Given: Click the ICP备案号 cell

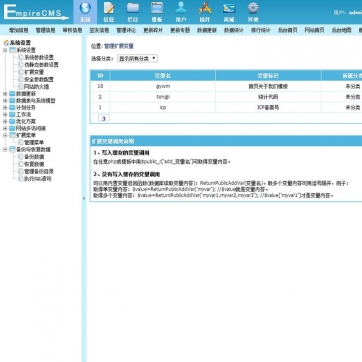Looking at the screenshot, I should [x=268, y=108].
